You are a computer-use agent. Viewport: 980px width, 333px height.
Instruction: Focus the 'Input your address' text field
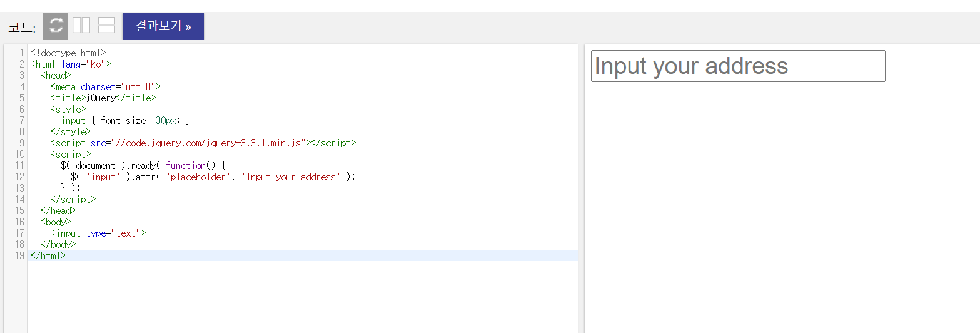click(738, 66)
